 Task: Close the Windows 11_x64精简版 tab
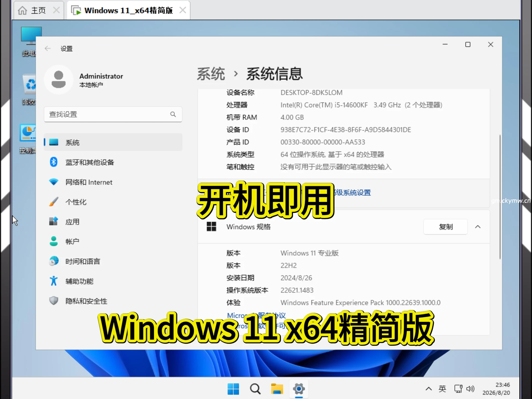(x=183, y=10)
